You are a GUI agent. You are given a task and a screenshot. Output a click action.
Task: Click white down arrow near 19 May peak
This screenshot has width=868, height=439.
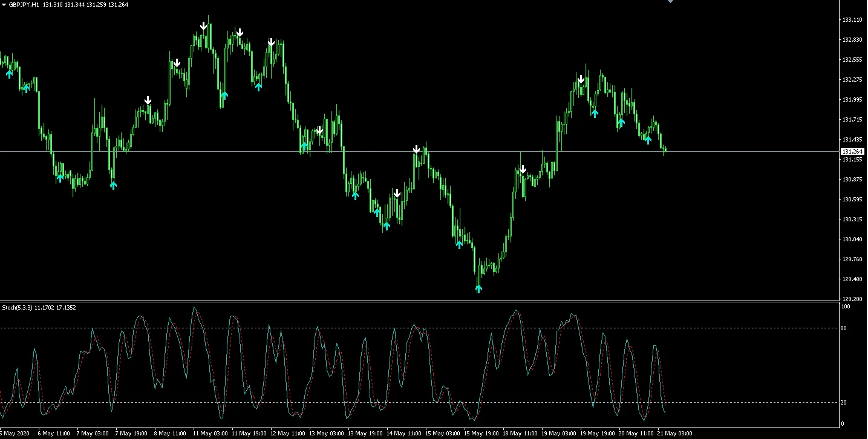tap(581, 79)
